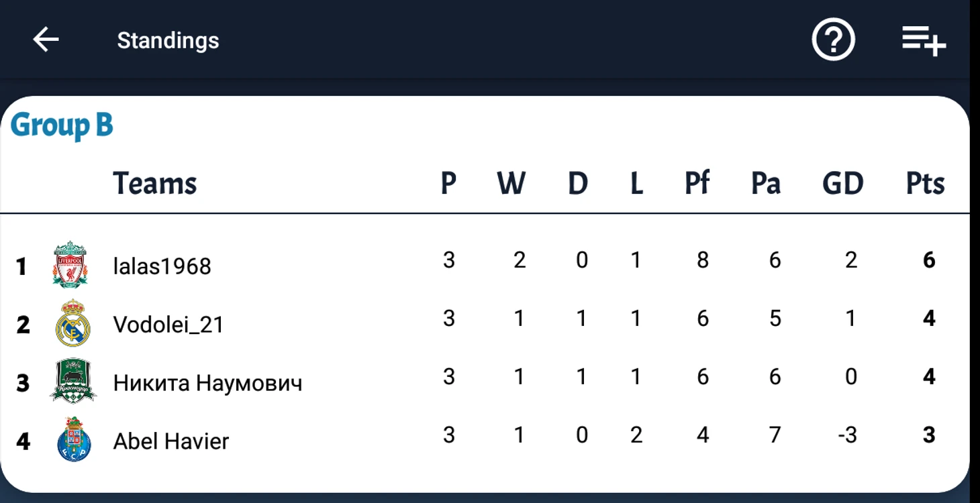Select the Liverpool club crest
This screenshot has height=503, width=980.
(x=70, y=265)
